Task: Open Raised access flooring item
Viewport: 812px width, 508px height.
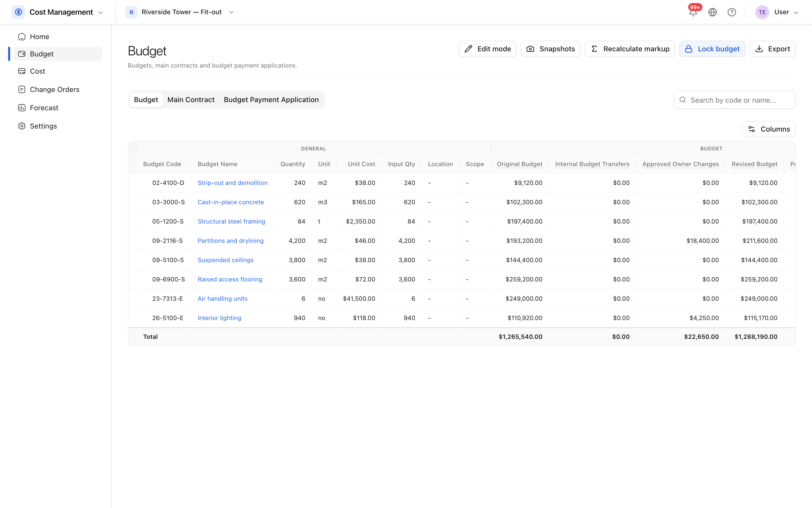Action: (x=230, y=279)
